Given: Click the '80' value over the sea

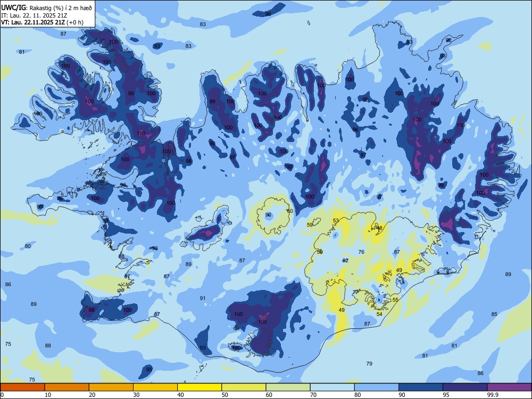Looking at the screenshot, I should (28, 246).
